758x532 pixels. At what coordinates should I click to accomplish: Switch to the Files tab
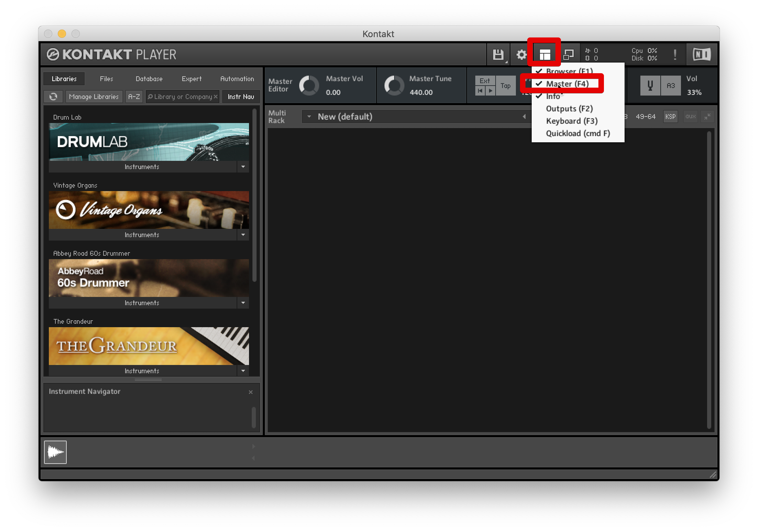pyautogui.click(x=106, y=79)
